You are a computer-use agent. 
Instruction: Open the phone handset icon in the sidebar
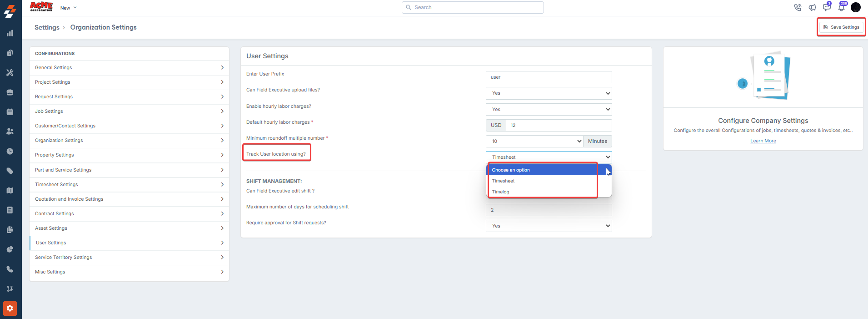10,269
